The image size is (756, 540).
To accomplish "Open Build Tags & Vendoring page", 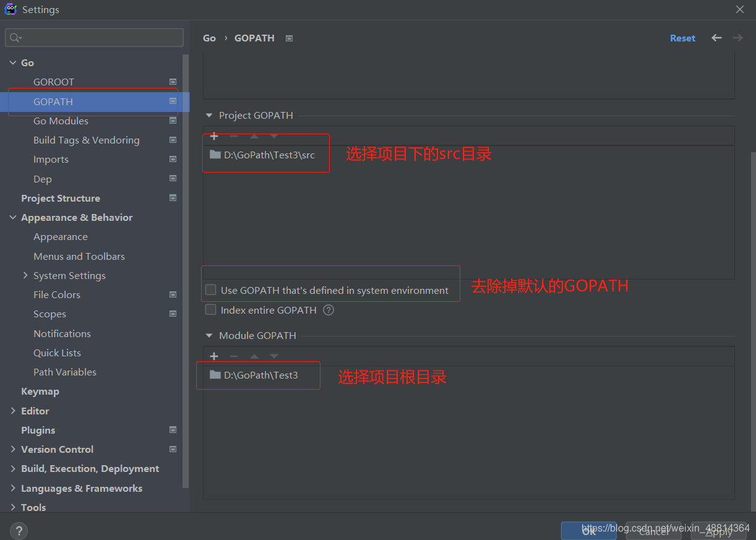I will [x=87, y=140].
